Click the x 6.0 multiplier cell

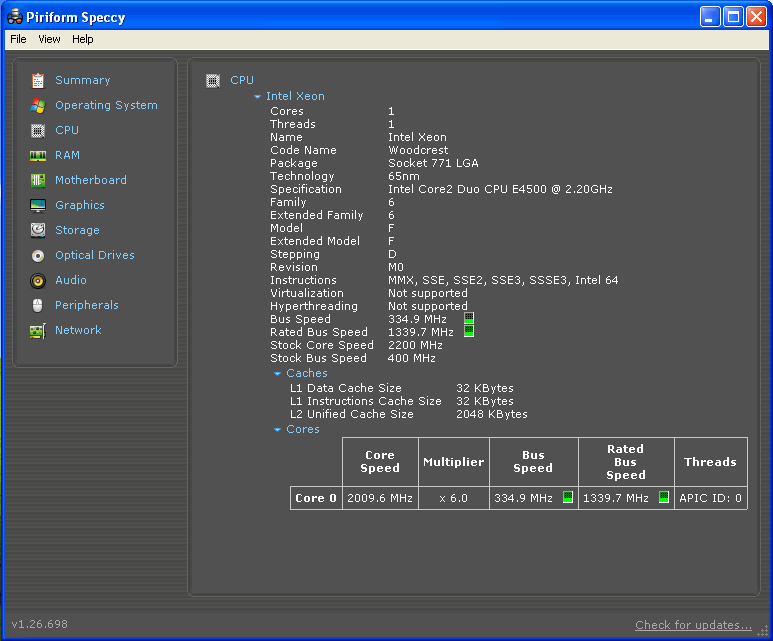pyautogui.click(x=454, y=498)
